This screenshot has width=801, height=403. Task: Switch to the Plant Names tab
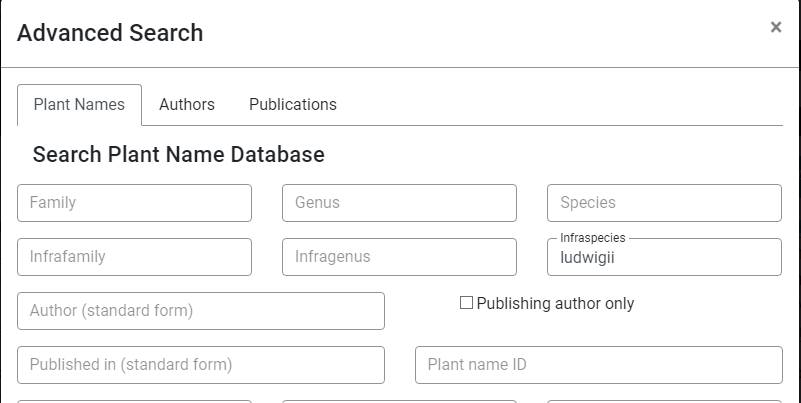coord(79,105)
